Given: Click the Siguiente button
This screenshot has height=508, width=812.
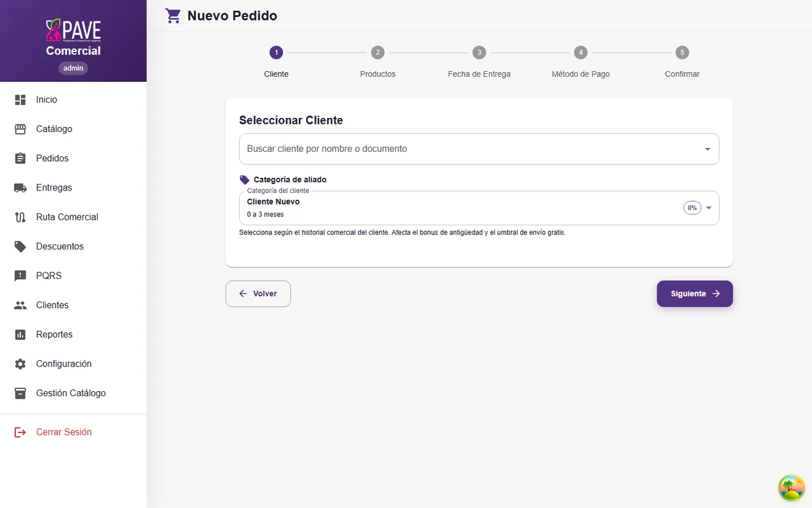Looking at the screenshot, I should coord(695,294).
